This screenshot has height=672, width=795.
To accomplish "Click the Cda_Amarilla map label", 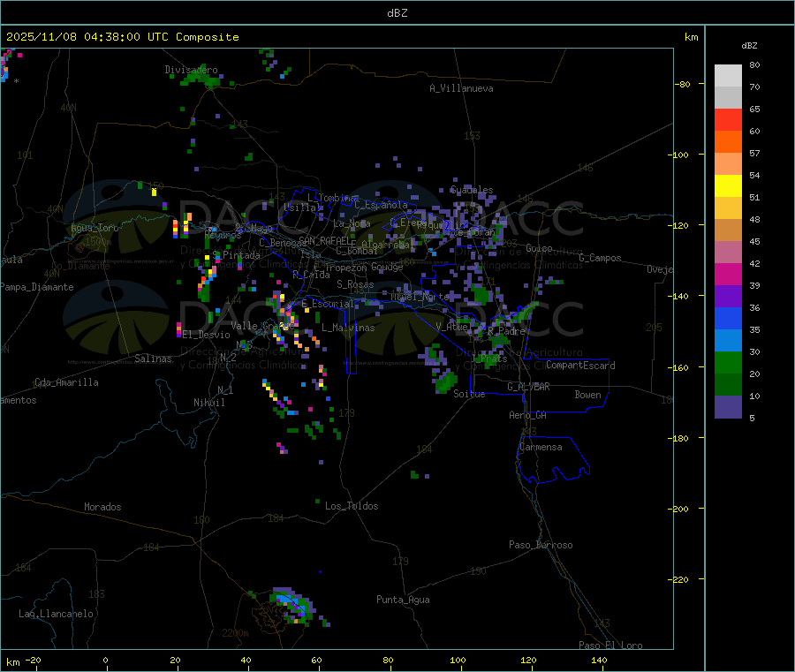I will 66,382.
